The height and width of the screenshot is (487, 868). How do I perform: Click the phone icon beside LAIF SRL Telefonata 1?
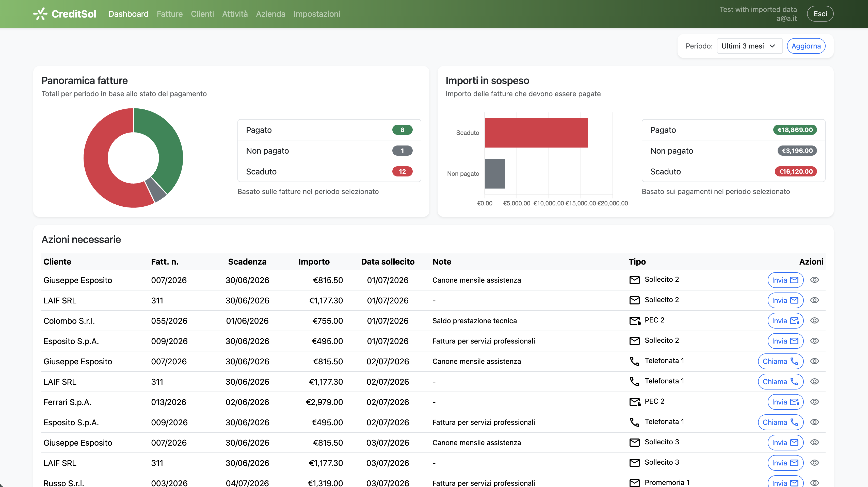634,382
